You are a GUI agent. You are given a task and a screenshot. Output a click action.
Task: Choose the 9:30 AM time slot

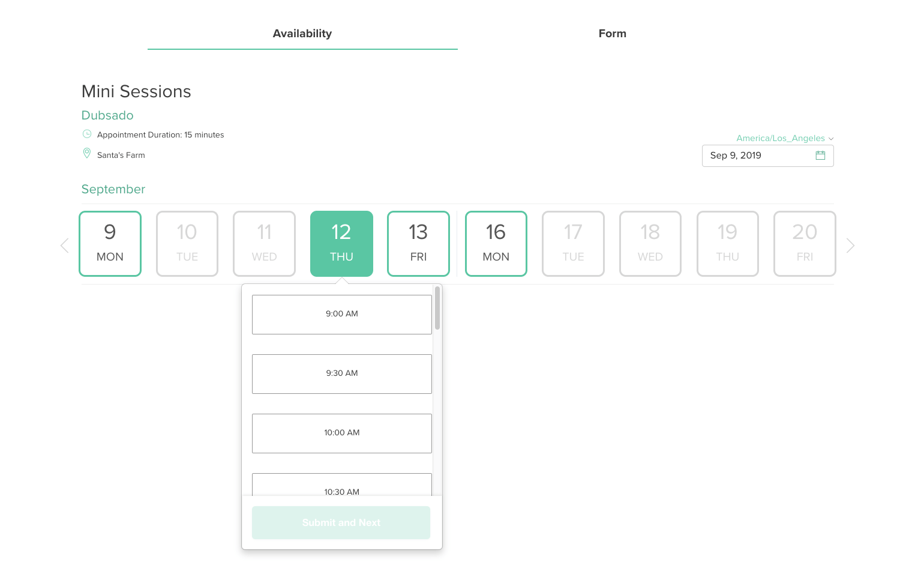pos(342,373)
